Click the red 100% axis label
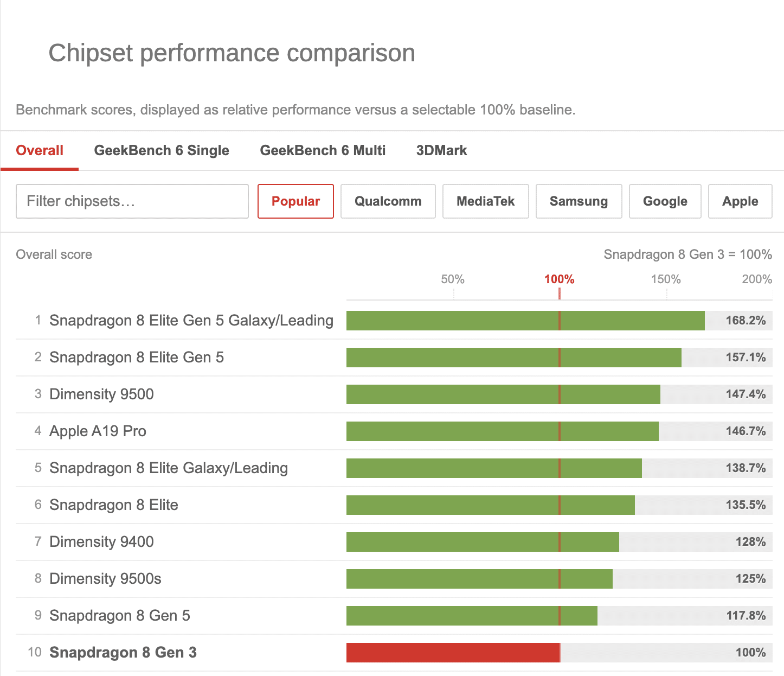 560,279
